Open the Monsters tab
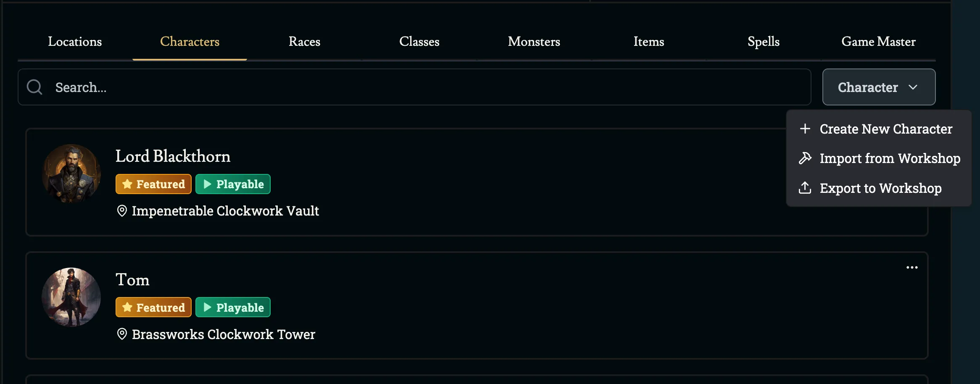980x384 pixels. (x=534, y=42)
